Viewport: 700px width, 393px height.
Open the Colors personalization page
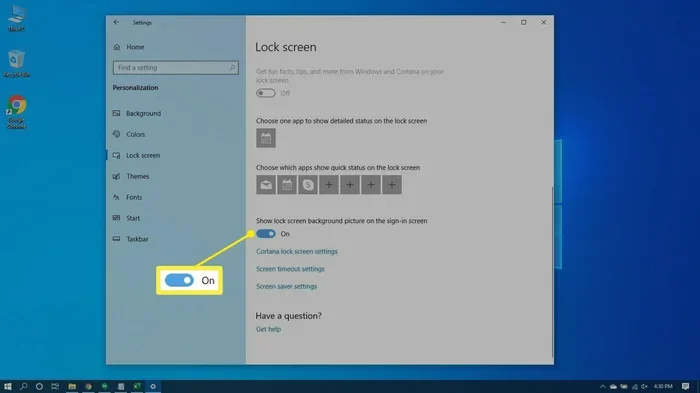129,134
